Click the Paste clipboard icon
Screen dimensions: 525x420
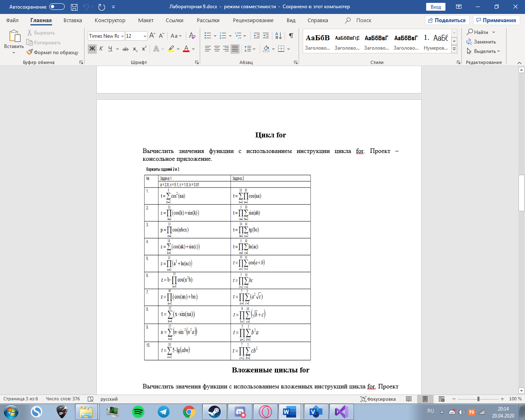[14, 37]
